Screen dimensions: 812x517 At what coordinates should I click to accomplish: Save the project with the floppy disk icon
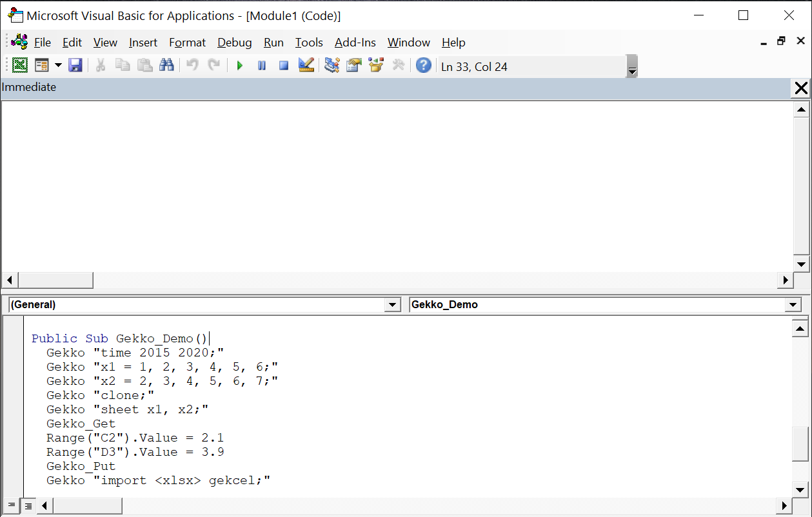tap(75, 65)
